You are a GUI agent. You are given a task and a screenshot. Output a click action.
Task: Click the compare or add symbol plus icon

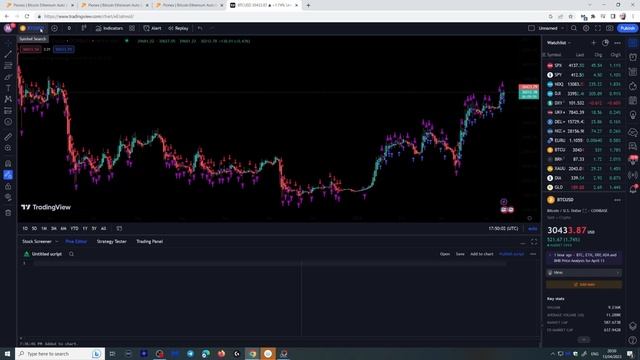coord(54,28)
